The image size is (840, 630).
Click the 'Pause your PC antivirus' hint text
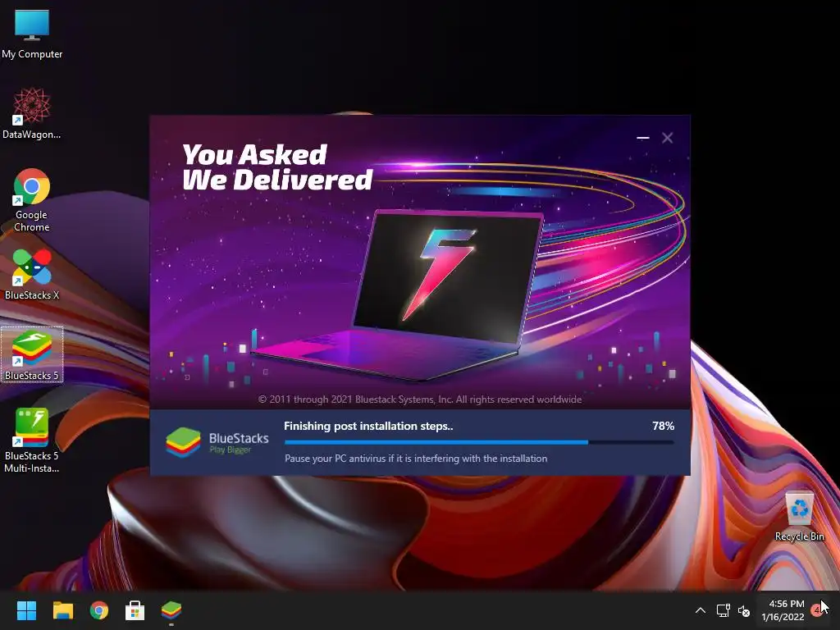pyautogui.click(x=416, y=459)
